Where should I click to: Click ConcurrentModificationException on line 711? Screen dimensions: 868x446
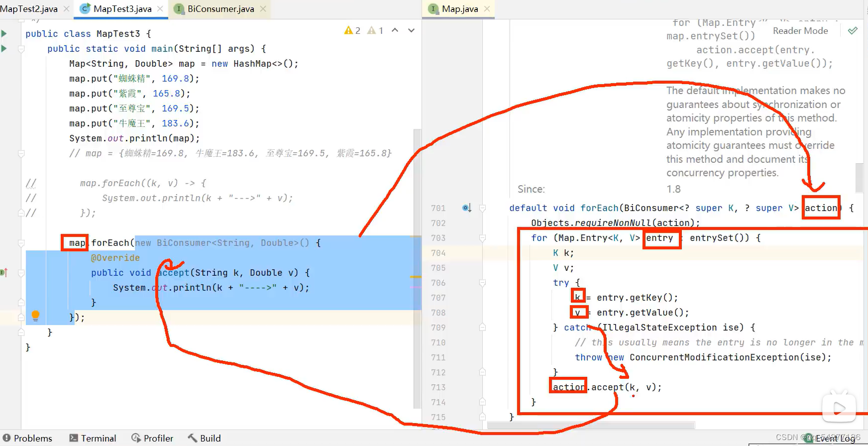tap(714, 357)
